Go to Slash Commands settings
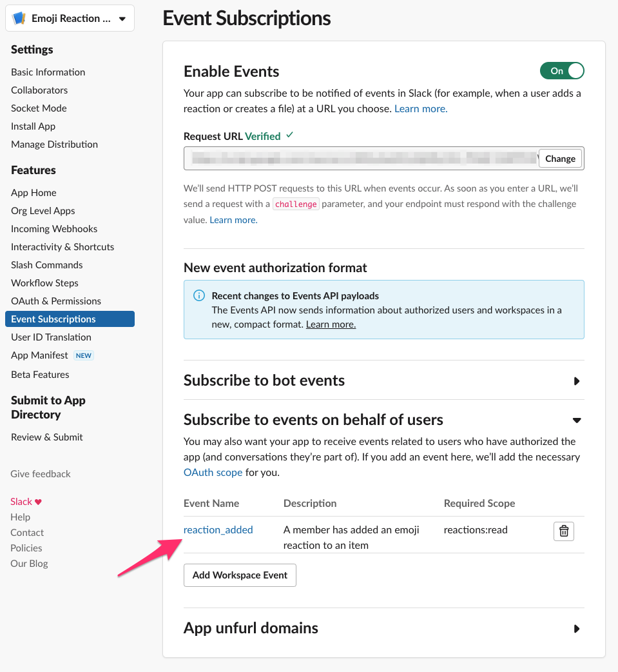618x672 pixels. (46, 264)
